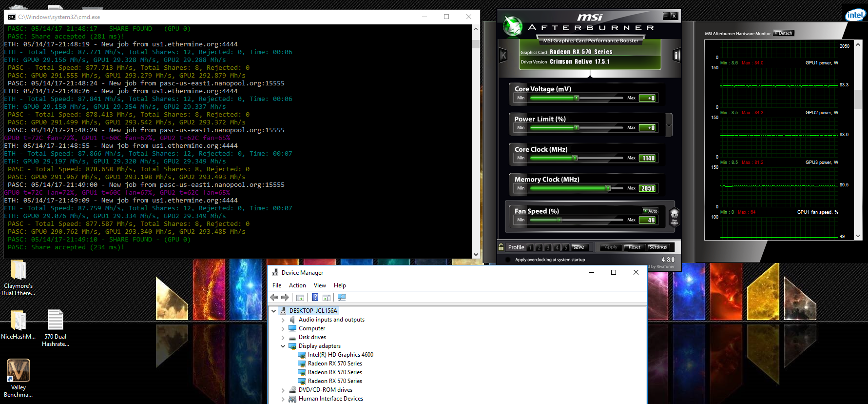Select profile slot 3
This screenshot has width=868, height=404.
(548, 247)
